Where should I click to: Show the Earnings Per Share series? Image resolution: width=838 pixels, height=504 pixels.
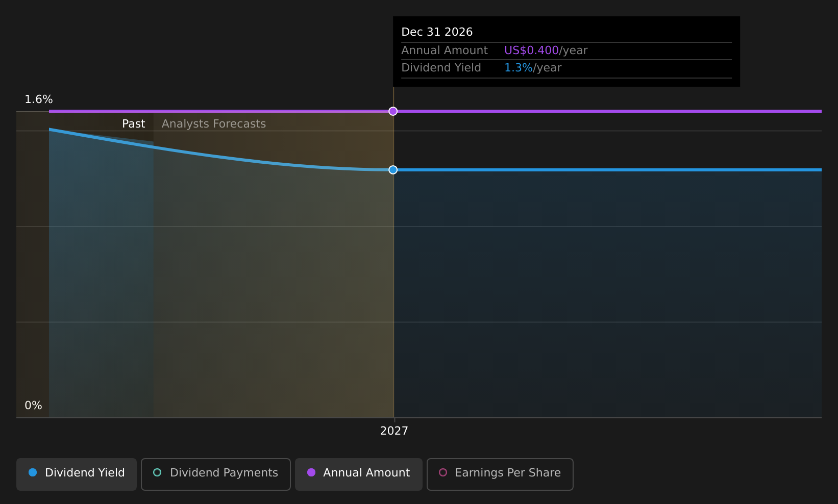[x=500, y=474]
